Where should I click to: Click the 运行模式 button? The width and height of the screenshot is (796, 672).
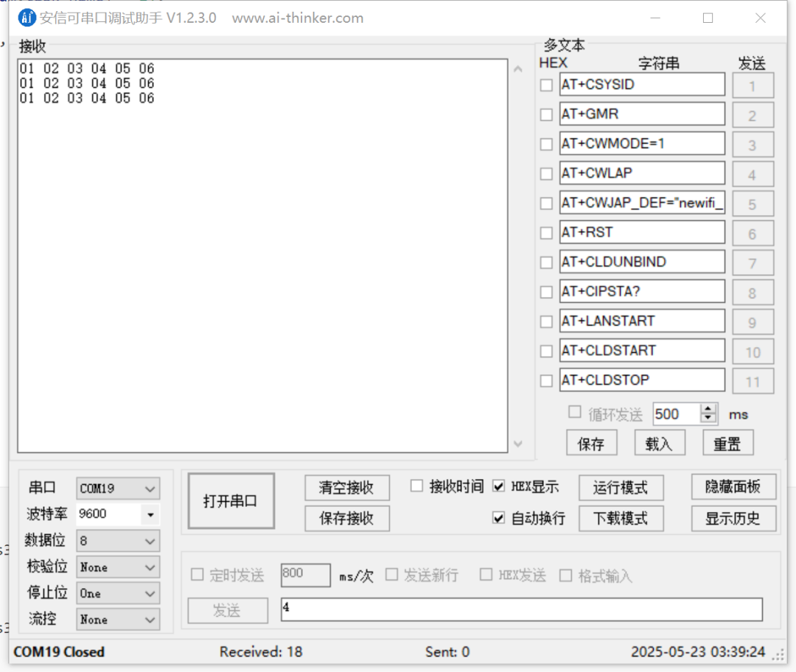621,488
